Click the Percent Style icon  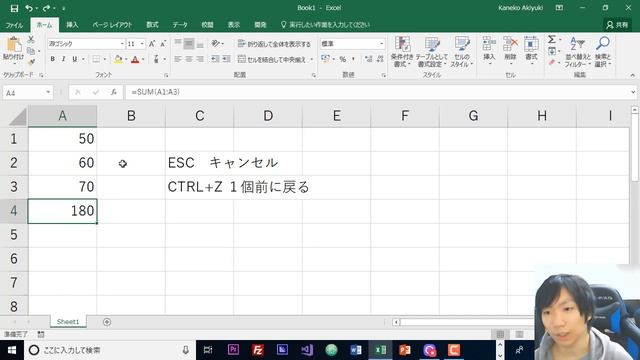coord(342,60)
